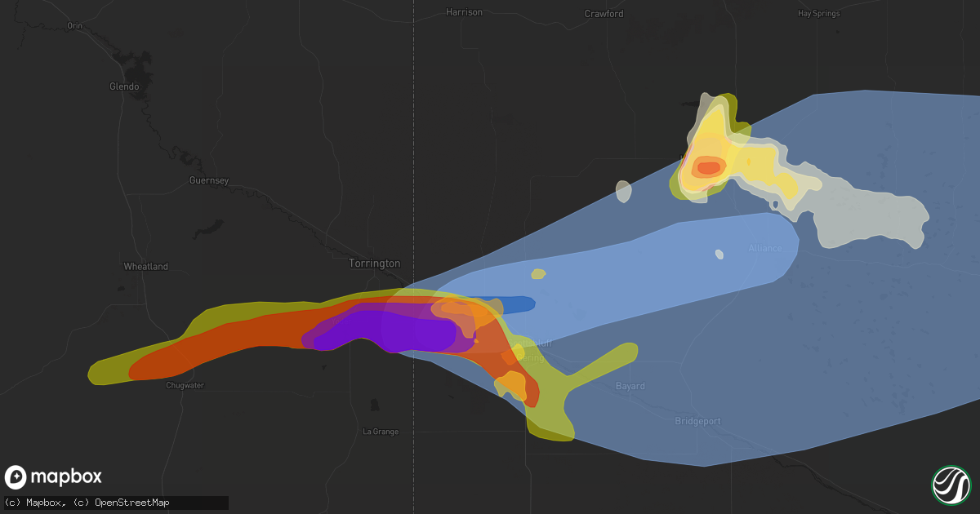Click the Mapbox logo
Image resolution: width=980 pixels, height=514 pixels.
pos(53,477)
